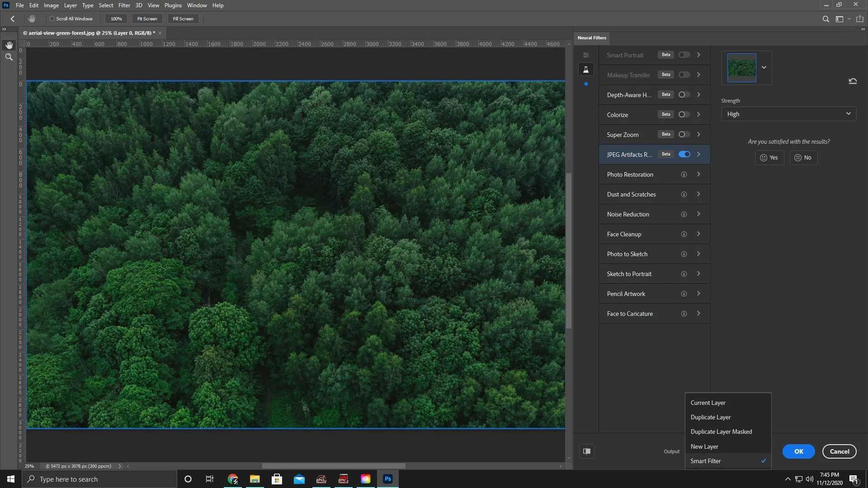Open the Filter menu
This screenshot has width=868, height=488.
[124, 5]
